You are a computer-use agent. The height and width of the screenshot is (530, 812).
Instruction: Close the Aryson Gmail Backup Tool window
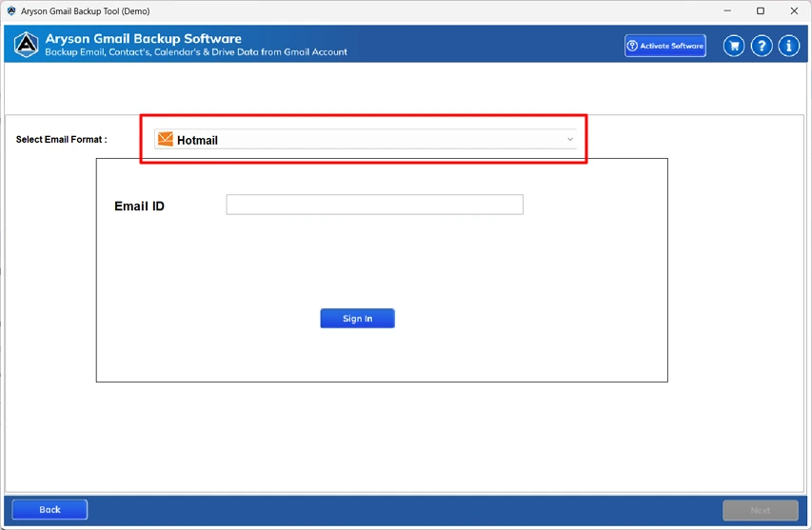pos(794,10)
